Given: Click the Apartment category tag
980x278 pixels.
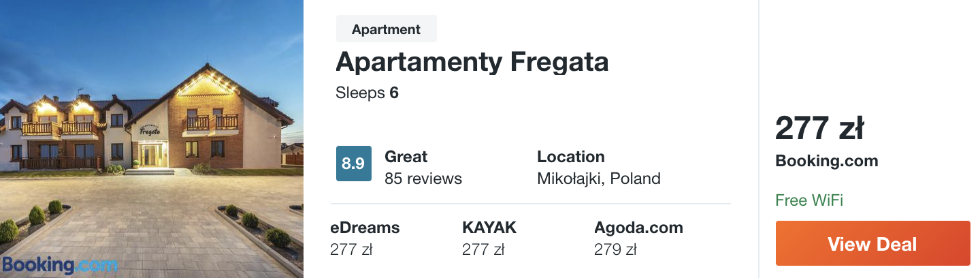Looking at the screenshot, I should [386, 29].
